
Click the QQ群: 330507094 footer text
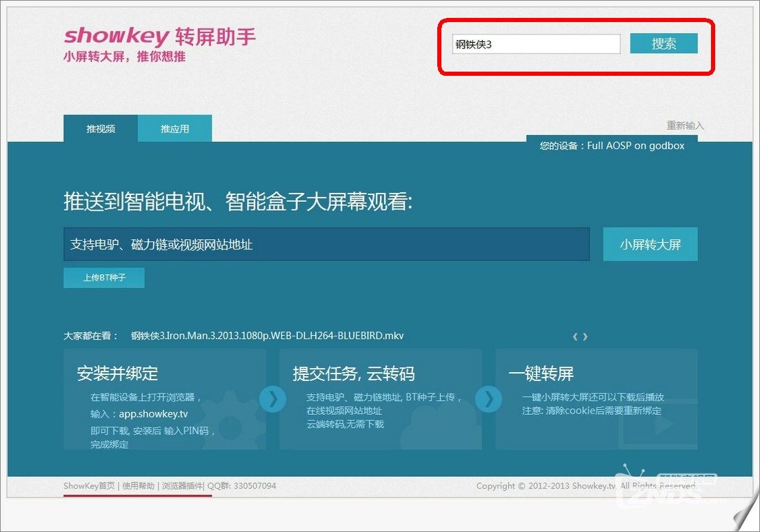pos(242,486)
